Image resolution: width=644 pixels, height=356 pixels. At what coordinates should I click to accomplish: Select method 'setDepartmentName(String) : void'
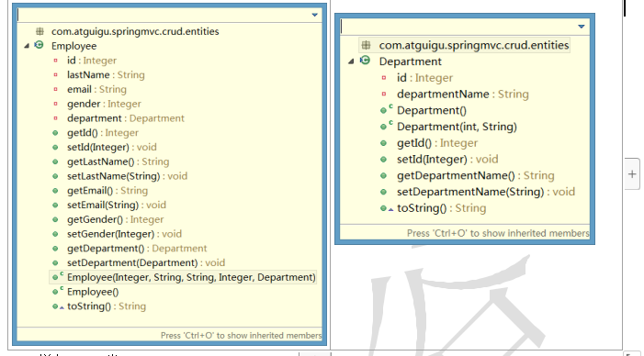coord(486,192)
